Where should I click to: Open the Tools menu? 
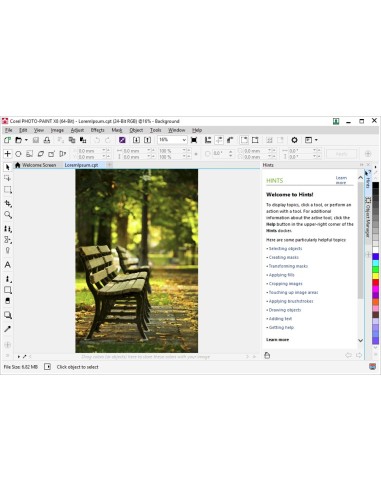coord(155,130)
